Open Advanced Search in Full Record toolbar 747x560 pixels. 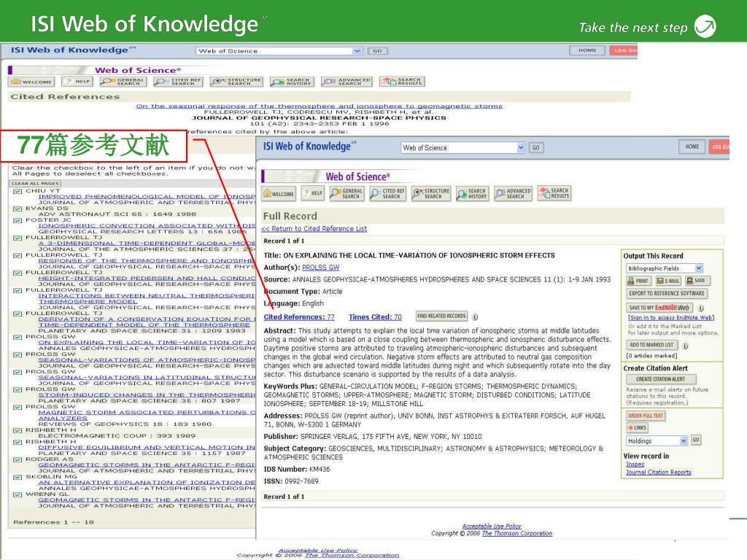513,193
